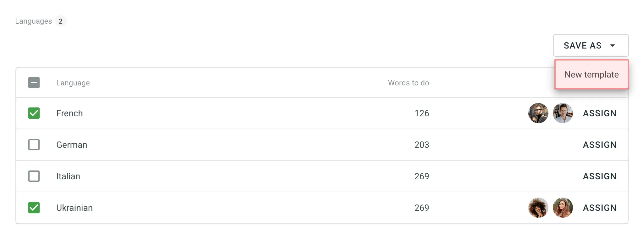Click the Languages count badge
The image size is (644, 242).
60,21
